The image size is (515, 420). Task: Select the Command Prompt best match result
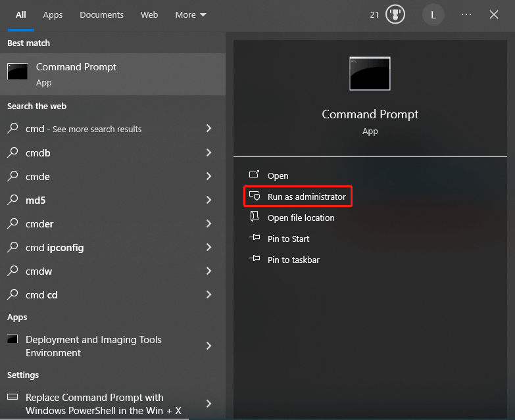(x=112, y=74)
